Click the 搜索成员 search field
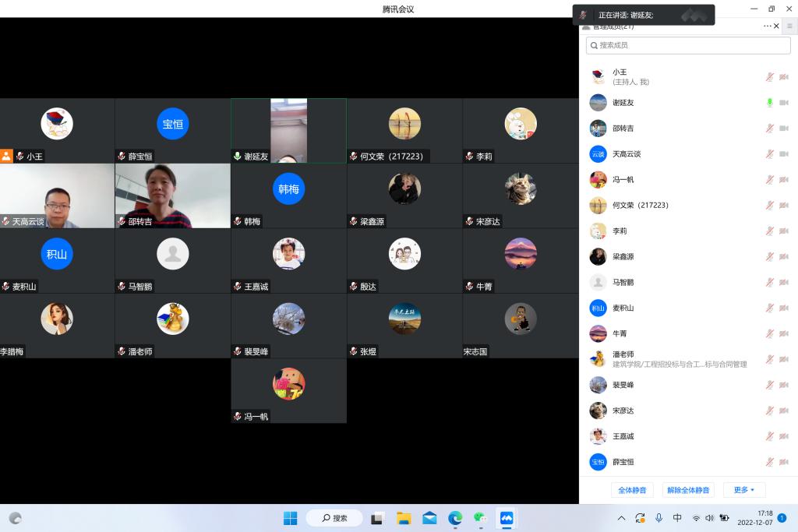This screenshot has width=798, height=532. 688,45
